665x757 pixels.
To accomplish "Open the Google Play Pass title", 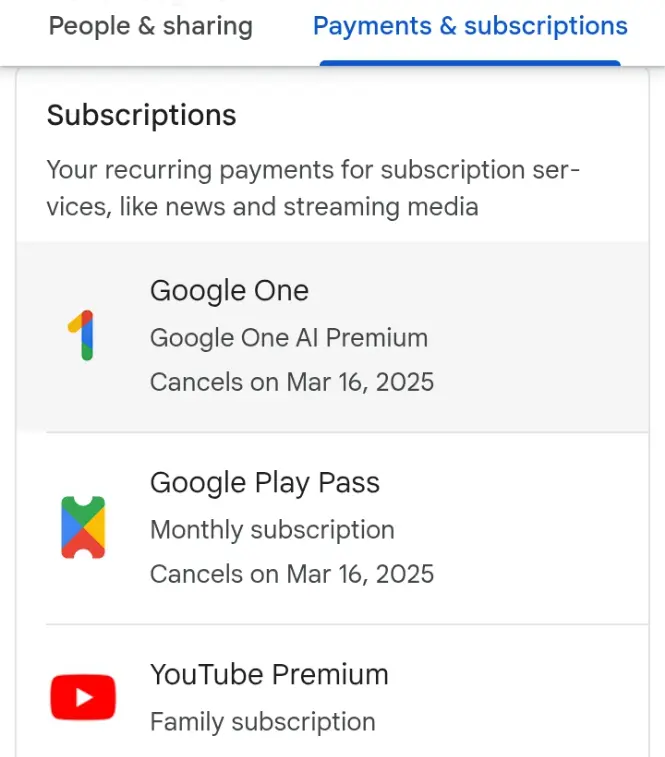I will [265, 483].
